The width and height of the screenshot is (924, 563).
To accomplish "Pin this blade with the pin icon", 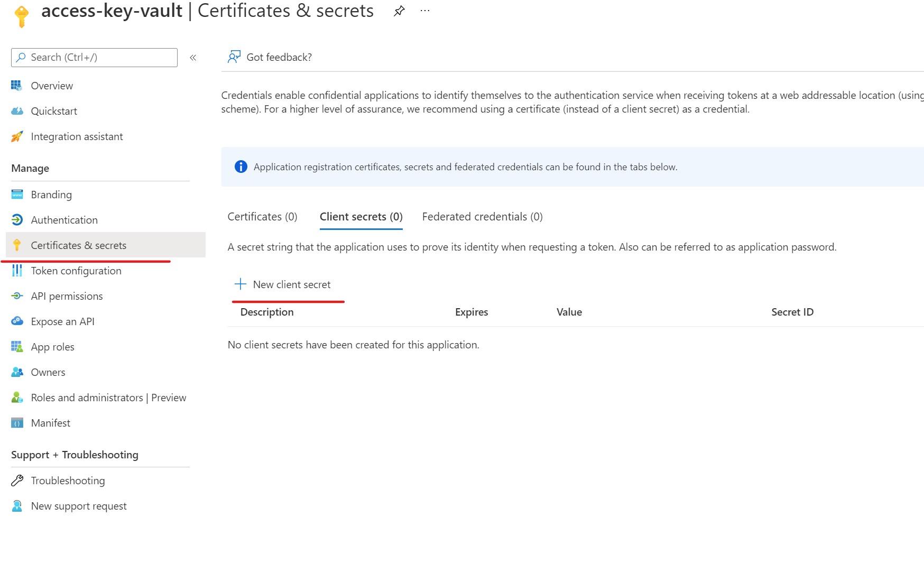I will coord(399,11).
